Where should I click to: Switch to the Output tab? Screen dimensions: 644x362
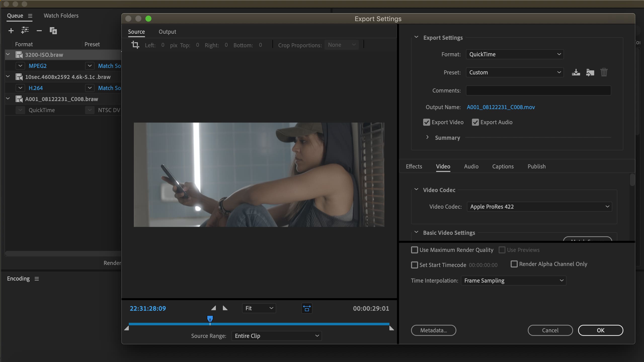tap(167, 32)
